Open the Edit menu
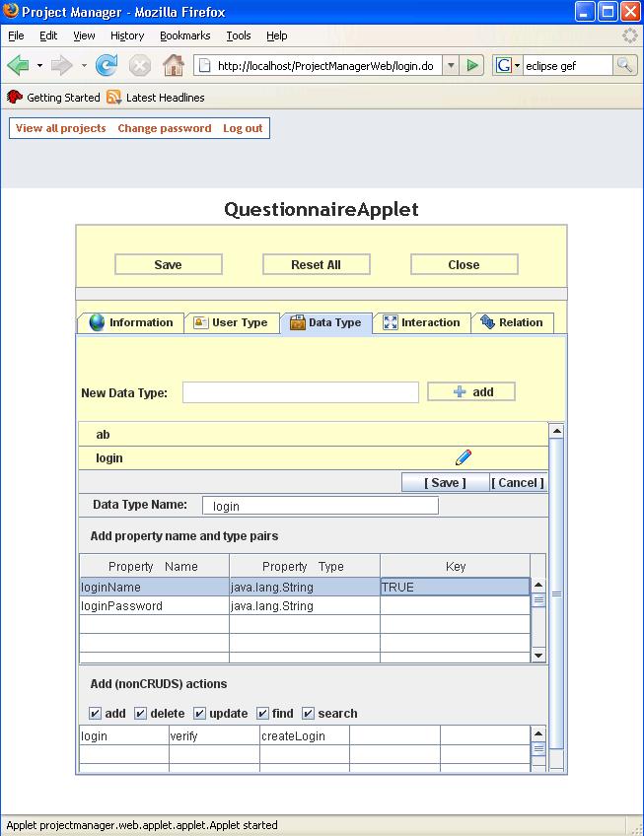Screen dimensions: 644x836 click(x=48, y=35)
